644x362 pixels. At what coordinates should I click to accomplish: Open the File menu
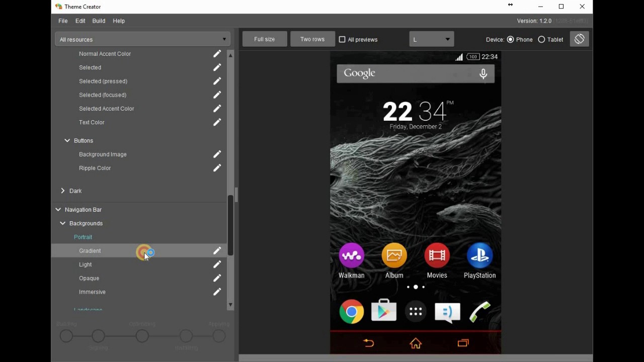(63, 21)
